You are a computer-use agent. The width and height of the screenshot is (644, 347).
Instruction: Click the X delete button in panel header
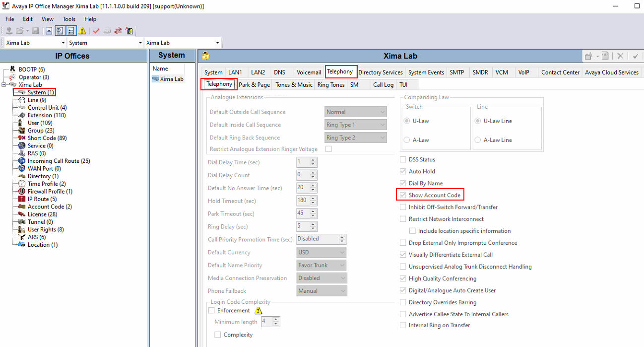click(x=620, y=56)
